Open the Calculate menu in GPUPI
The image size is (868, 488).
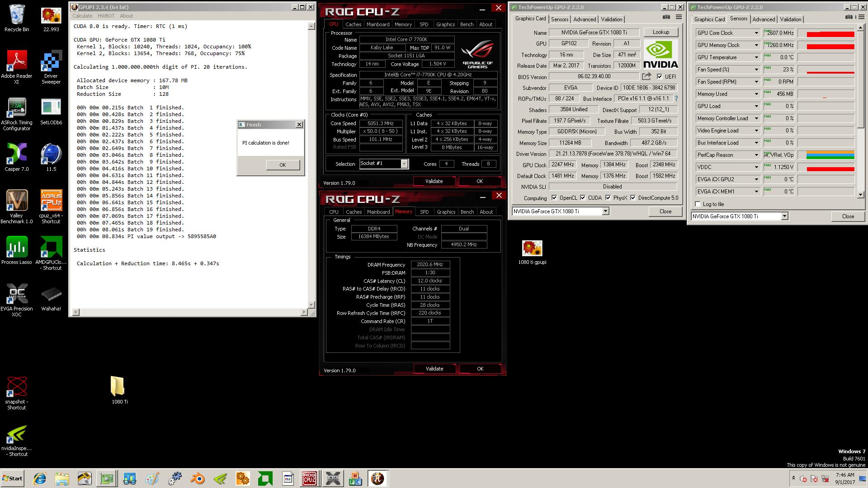(82, 16)
